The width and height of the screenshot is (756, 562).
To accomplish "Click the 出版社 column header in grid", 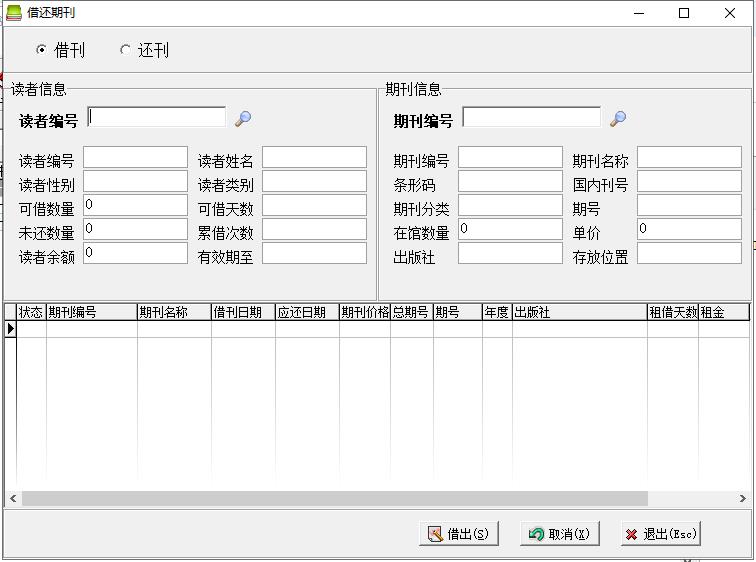I will (x=580, y=312).
